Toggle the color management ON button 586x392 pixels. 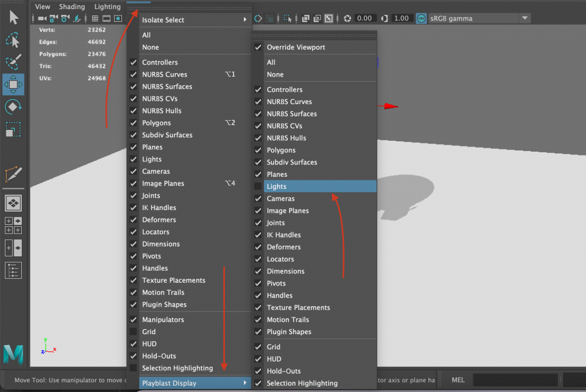point(421,18)
